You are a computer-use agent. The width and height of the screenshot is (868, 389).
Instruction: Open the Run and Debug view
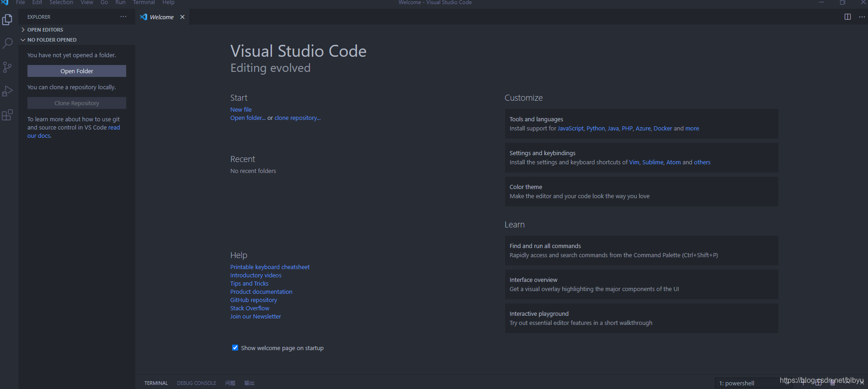coord(7,91)
